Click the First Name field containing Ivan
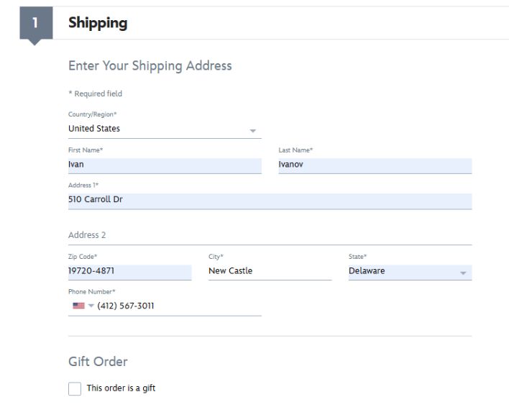The height and width of the screenshot is (420, 509). coord(164,165)
